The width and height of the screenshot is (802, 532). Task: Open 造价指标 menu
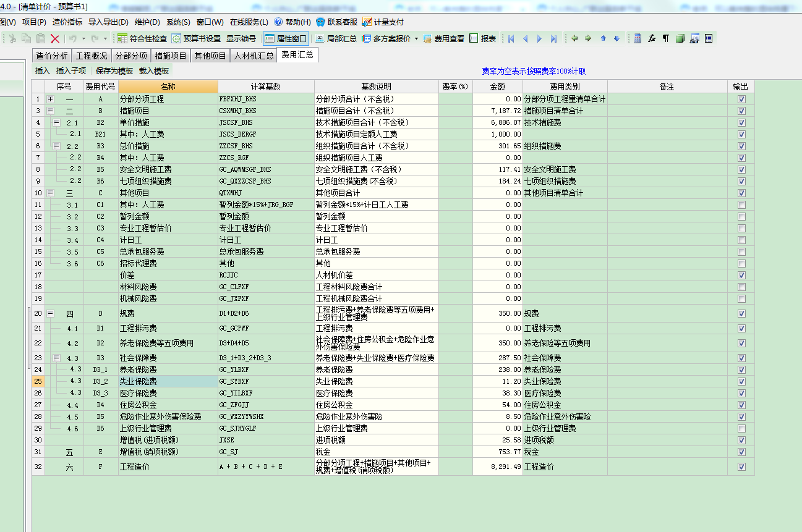coord(67,22)
